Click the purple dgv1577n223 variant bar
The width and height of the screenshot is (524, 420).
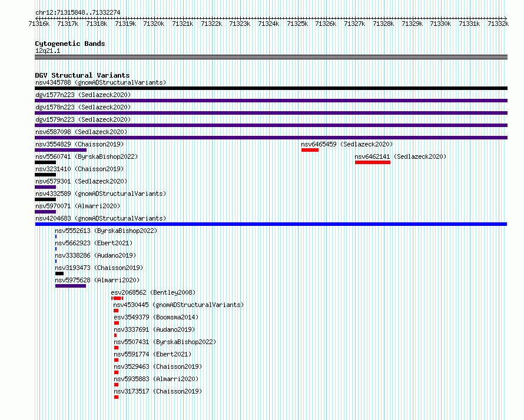[x=271, y=101]
